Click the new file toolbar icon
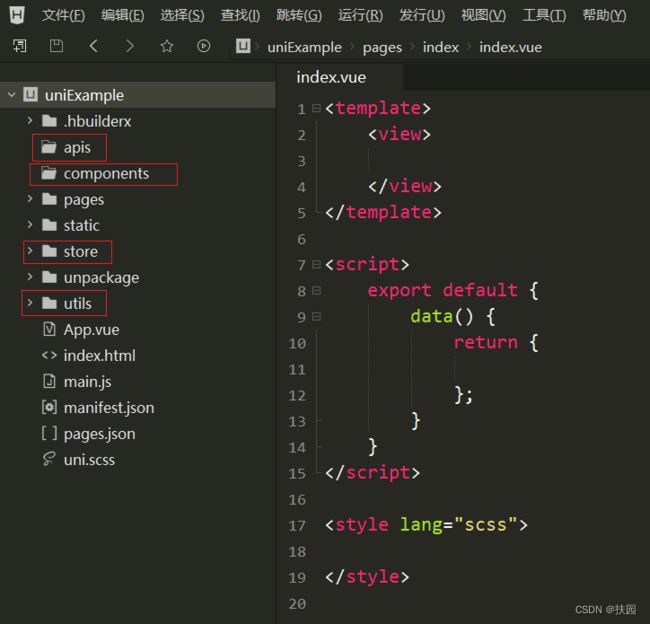The image size is (650, 624). point(19,46)
